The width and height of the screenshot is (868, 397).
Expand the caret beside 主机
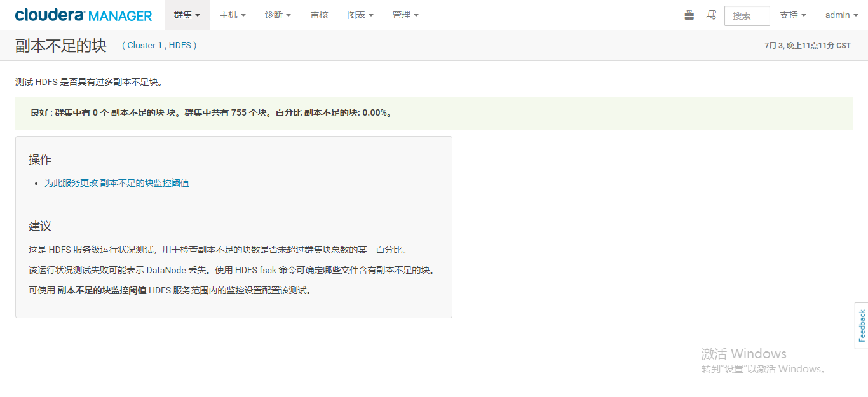pyautogui.click(x=242, y=15)
